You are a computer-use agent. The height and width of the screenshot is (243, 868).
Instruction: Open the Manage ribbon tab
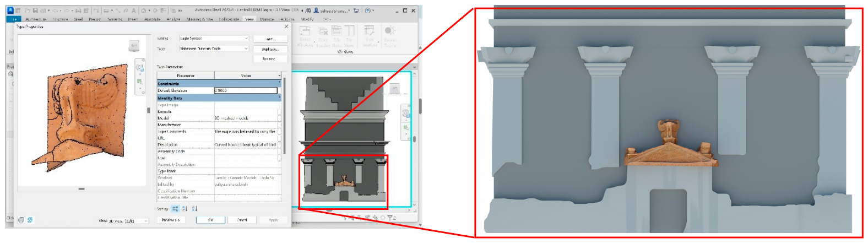[x=267, y=19]
